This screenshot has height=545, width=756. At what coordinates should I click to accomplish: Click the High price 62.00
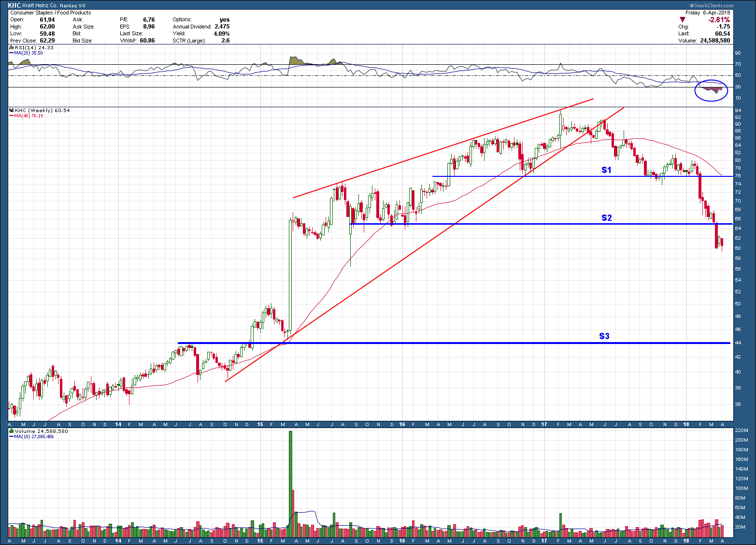47,27
